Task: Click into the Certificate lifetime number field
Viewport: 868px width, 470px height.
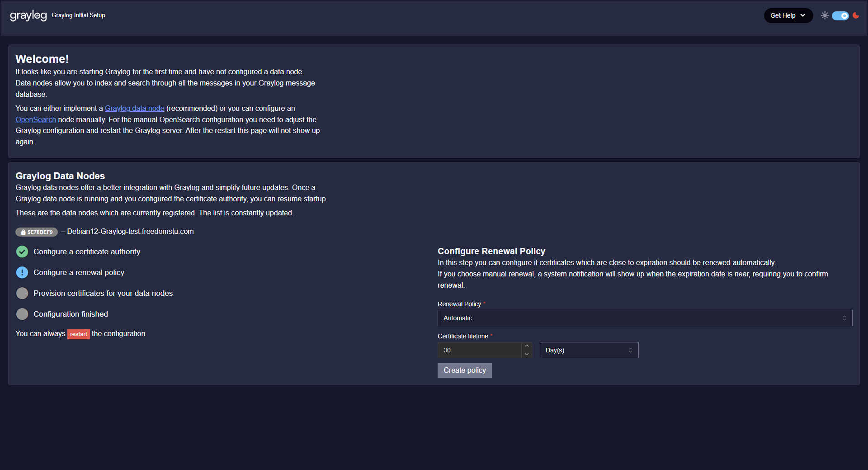Action: coord(479,350)
